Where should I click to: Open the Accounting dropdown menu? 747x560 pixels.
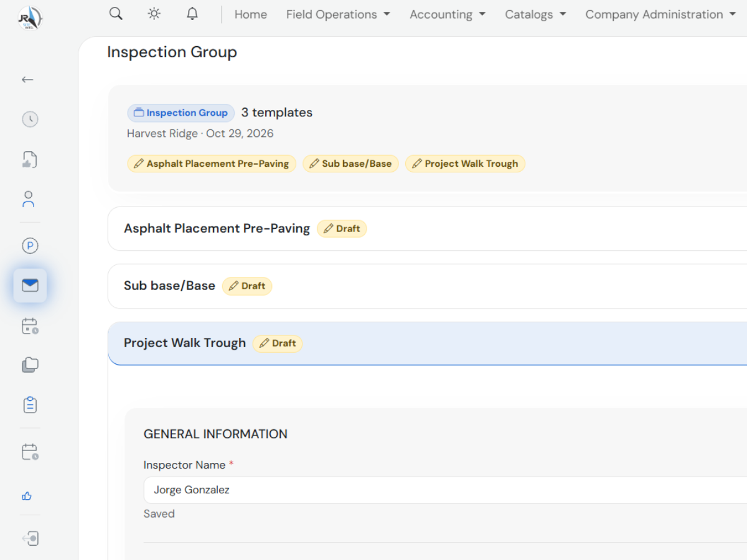pyautogui.click(x=448, y=14)
